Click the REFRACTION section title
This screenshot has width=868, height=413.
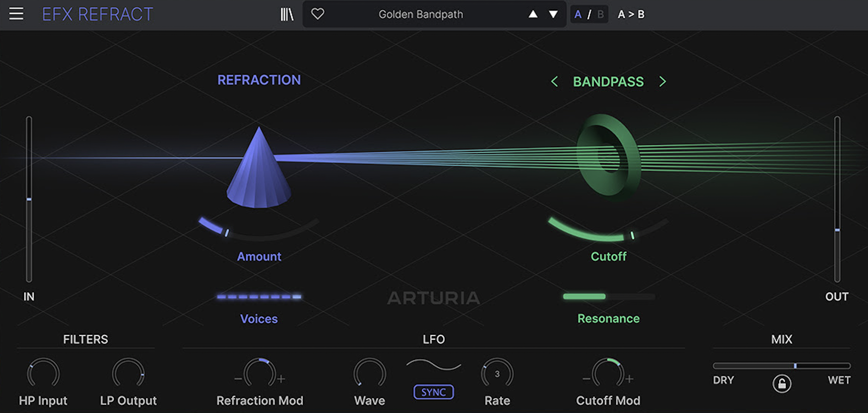[259, 80]
